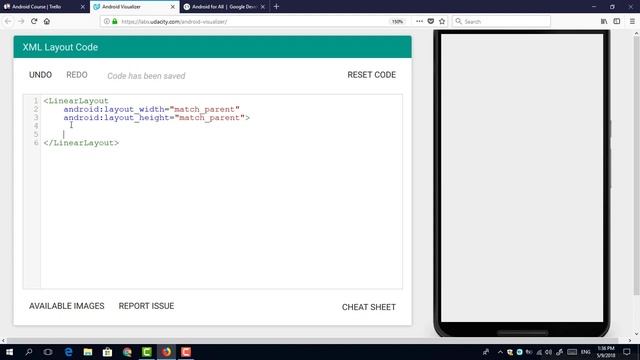Close the Android Visualizer tab

173,7
